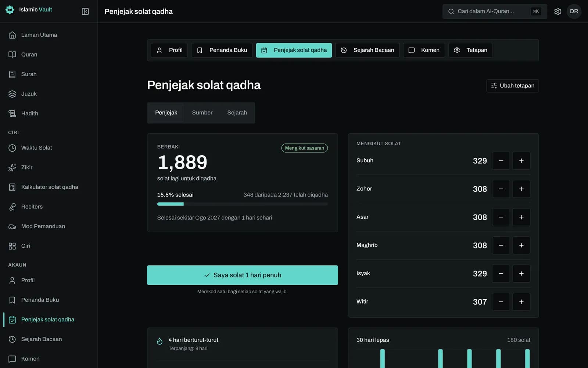Click the Ubah tetapan button

click(x=512, y=86)
